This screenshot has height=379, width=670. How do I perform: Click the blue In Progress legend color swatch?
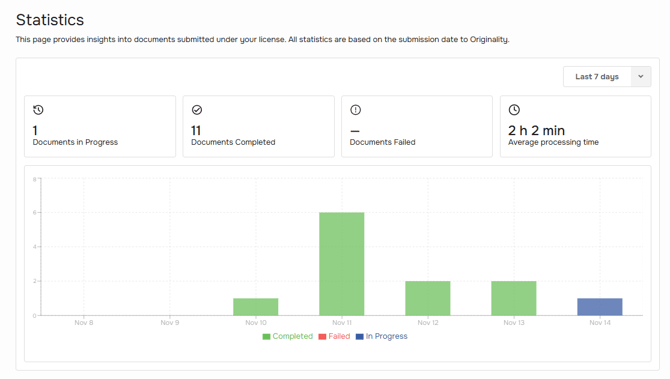[x=359, y=337]
